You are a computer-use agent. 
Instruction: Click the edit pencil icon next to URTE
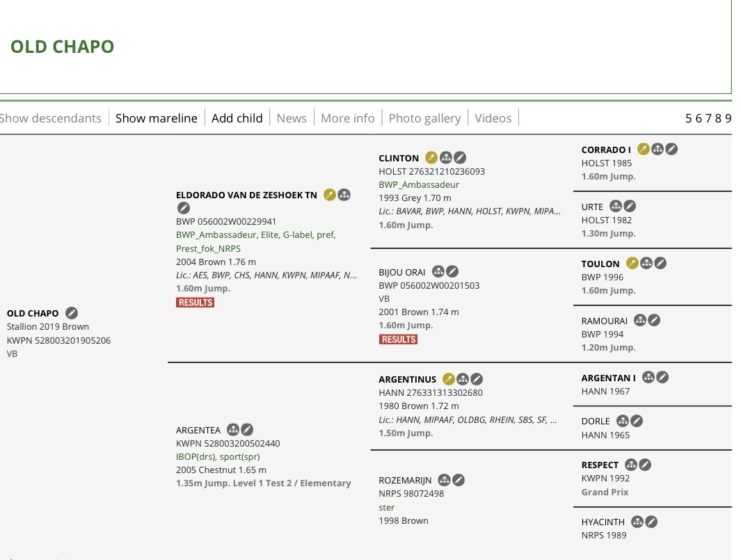point(630,207)
